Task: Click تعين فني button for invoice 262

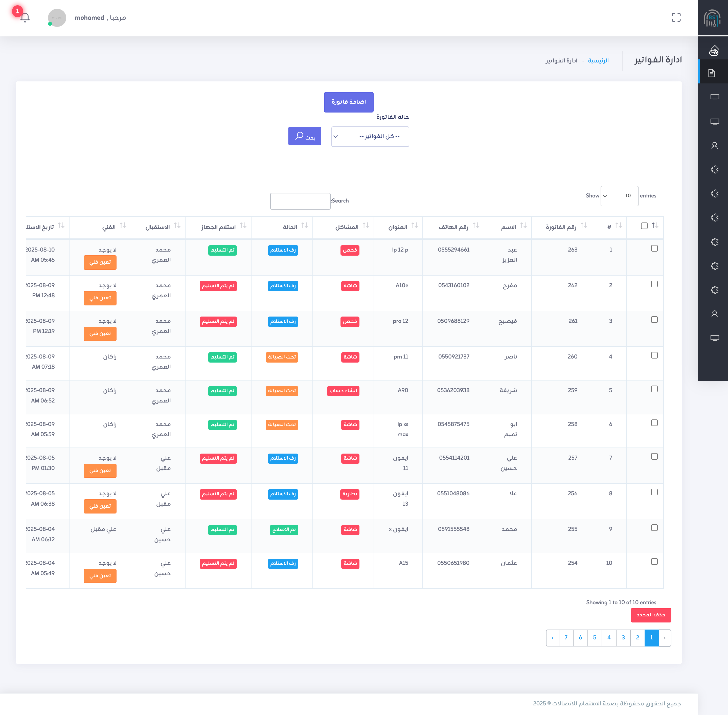Action: [100, 298]
